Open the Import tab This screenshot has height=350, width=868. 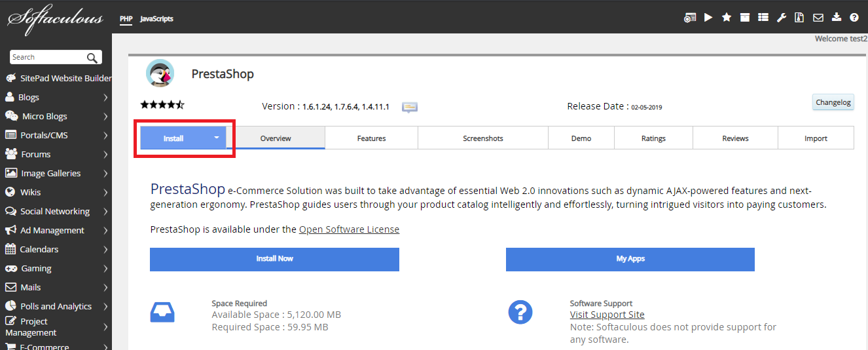(816, 138)
